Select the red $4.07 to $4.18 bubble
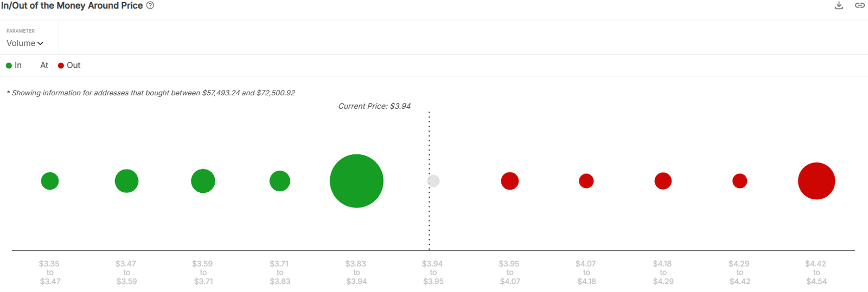 tap(586, 181)
